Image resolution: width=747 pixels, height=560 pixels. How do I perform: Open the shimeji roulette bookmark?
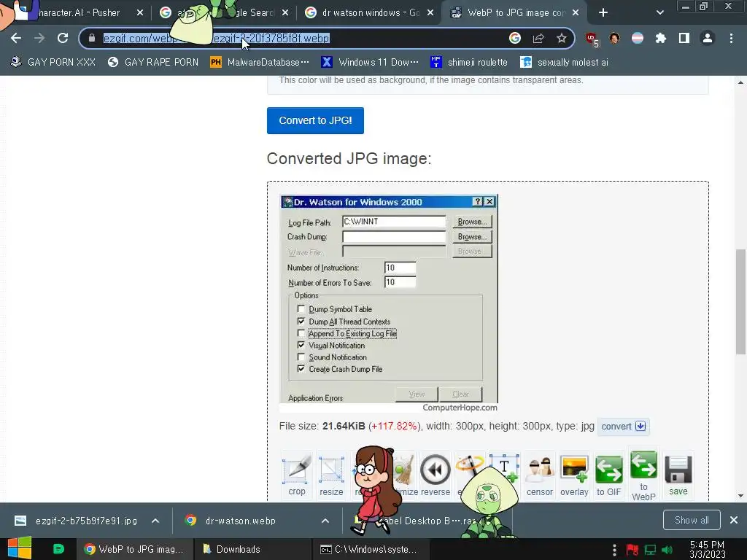(x=469, y=63)
